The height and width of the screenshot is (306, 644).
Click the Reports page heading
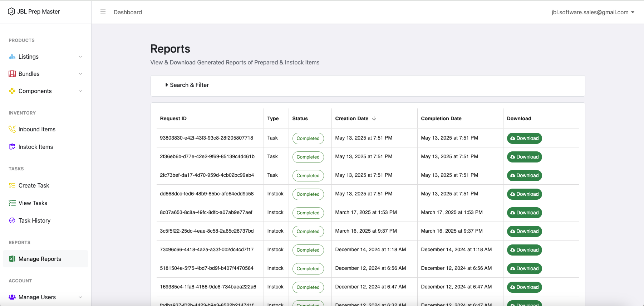170,49
